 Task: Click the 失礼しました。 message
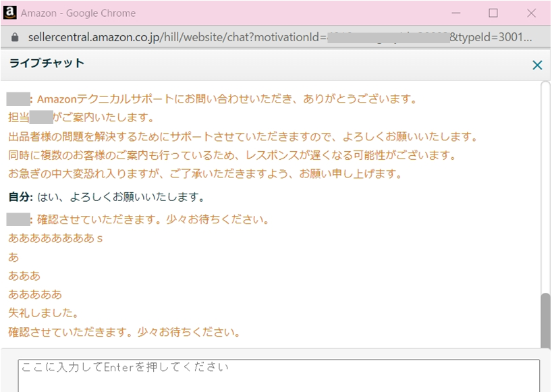(43, 313)
